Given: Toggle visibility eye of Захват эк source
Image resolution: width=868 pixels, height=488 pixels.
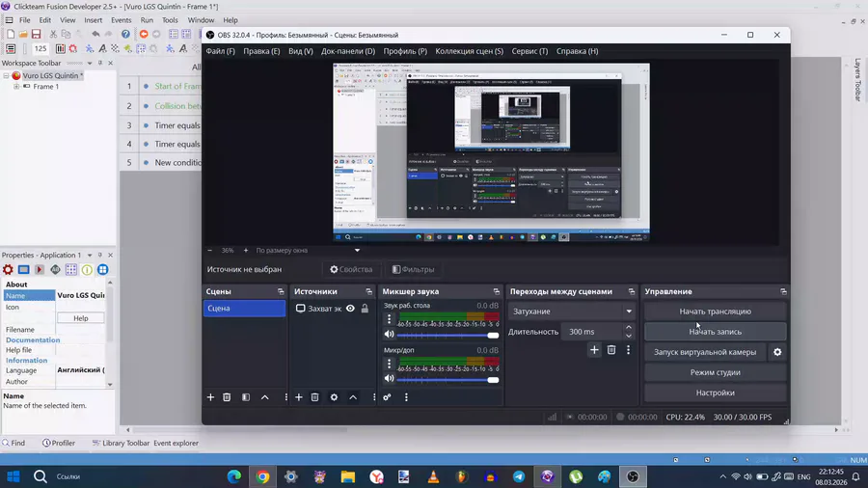Looking at the screenshot, I should click(350, 309).
